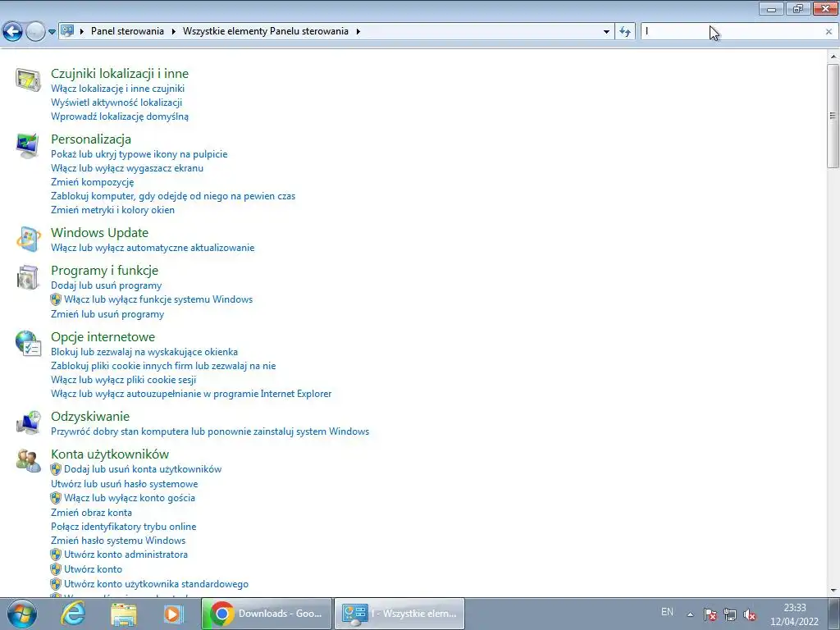Click Zmień hasło systemu Windows
The width and height of the screenshot is (840, 630).
tap(118, 541)
